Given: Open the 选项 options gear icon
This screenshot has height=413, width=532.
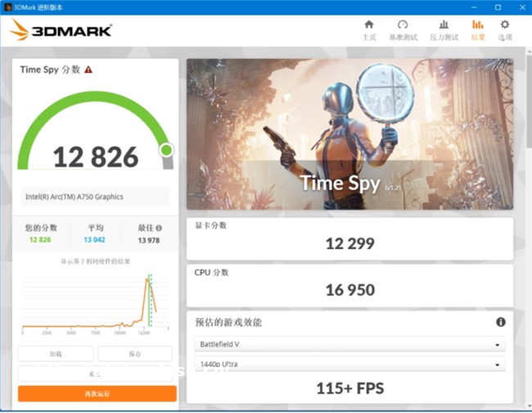Looking at the screenshot, I should [505, 25].
